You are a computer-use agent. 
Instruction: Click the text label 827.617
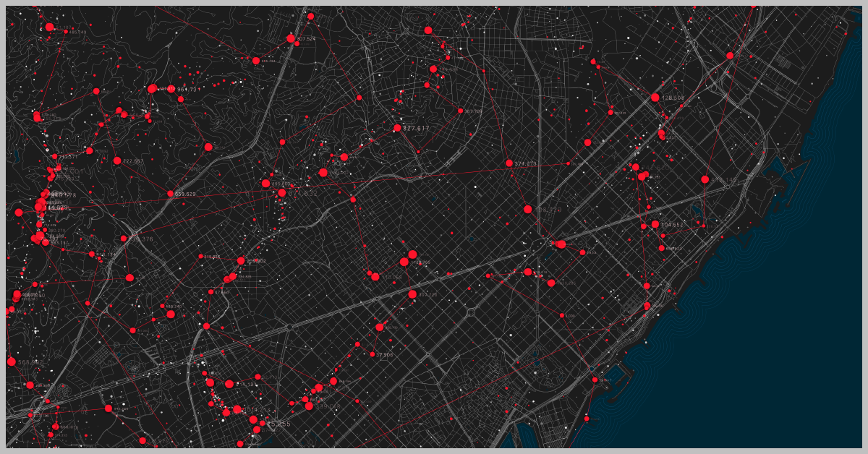tap(416, 128)
